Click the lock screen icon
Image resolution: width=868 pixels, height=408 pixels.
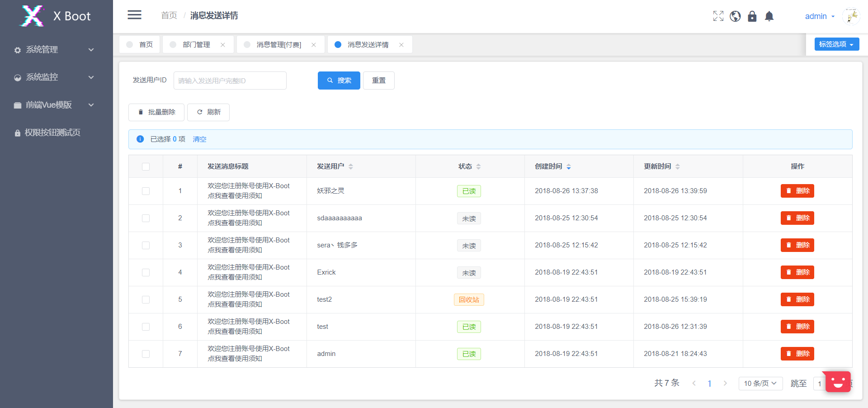(752, 16)
